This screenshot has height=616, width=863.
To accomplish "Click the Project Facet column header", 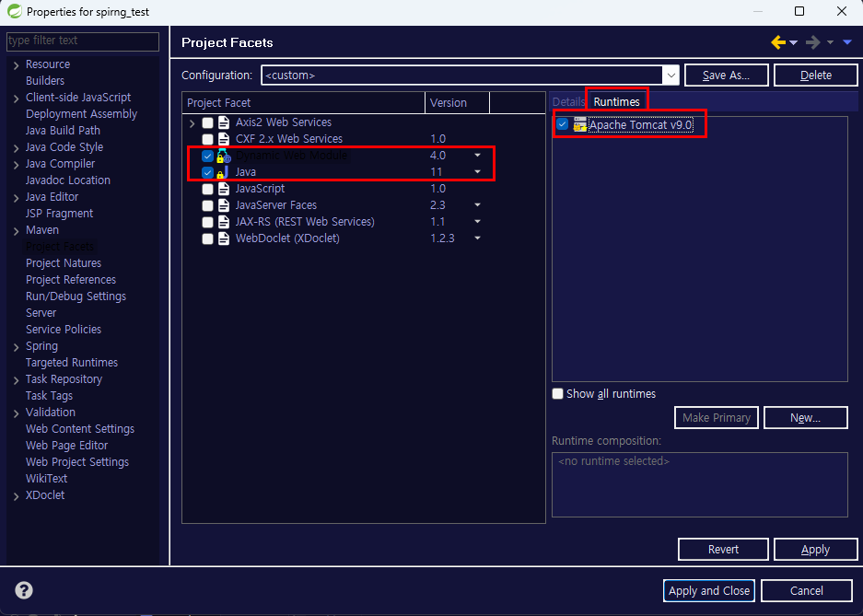I will pos(303,103).
